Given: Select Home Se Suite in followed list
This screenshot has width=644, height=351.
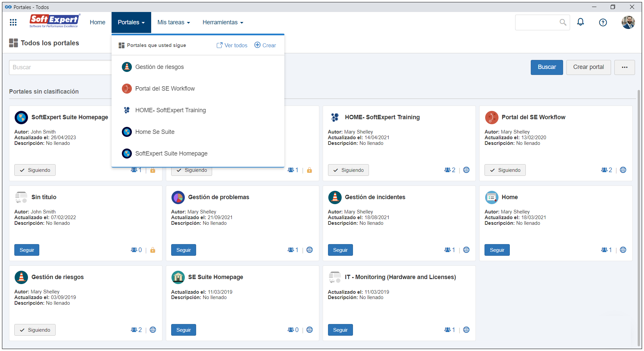Looking at the screenshot, I should [198, 132].
